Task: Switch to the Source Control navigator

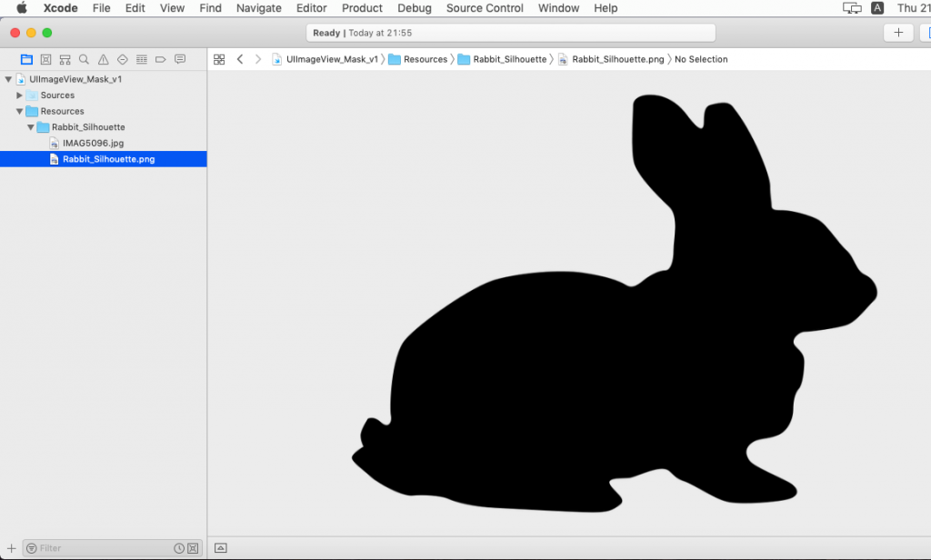Action: click(45, 59)
